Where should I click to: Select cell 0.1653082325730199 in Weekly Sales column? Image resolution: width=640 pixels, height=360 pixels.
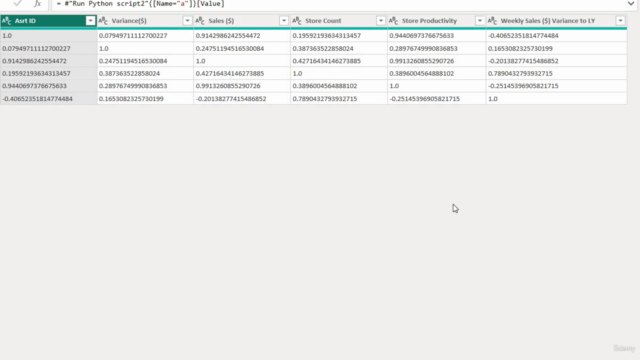556,49
